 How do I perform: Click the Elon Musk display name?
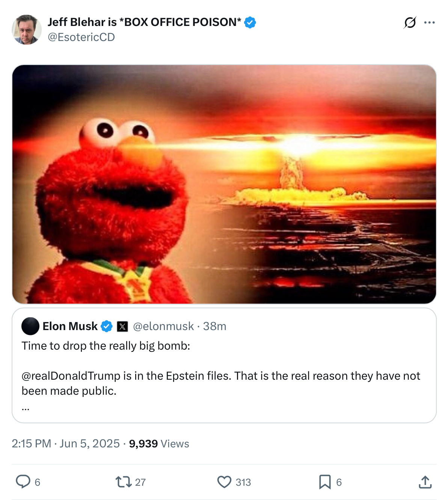(70, 326)
